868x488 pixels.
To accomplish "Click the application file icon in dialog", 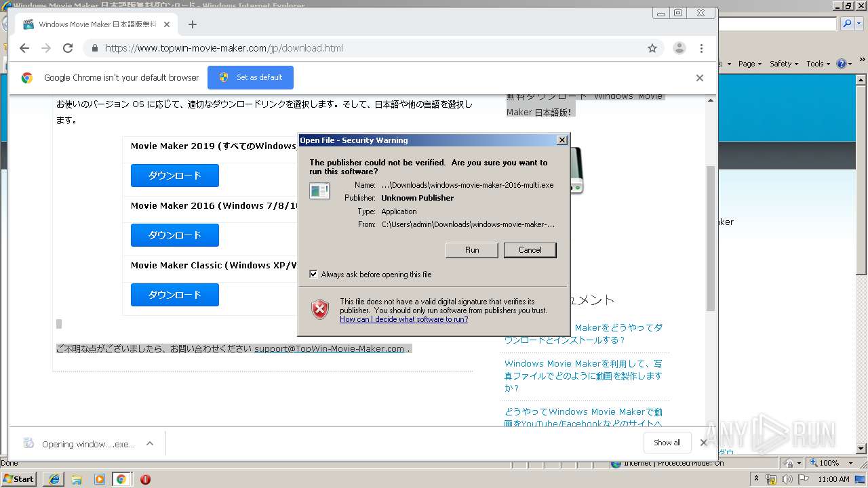I will [x=319, y=191].
